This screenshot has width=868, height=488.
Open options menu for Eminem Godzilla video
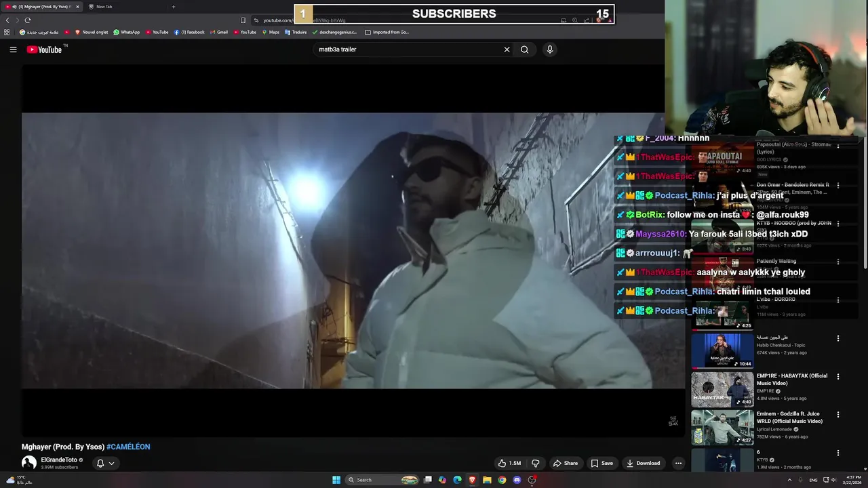click(x=838, y=414)
